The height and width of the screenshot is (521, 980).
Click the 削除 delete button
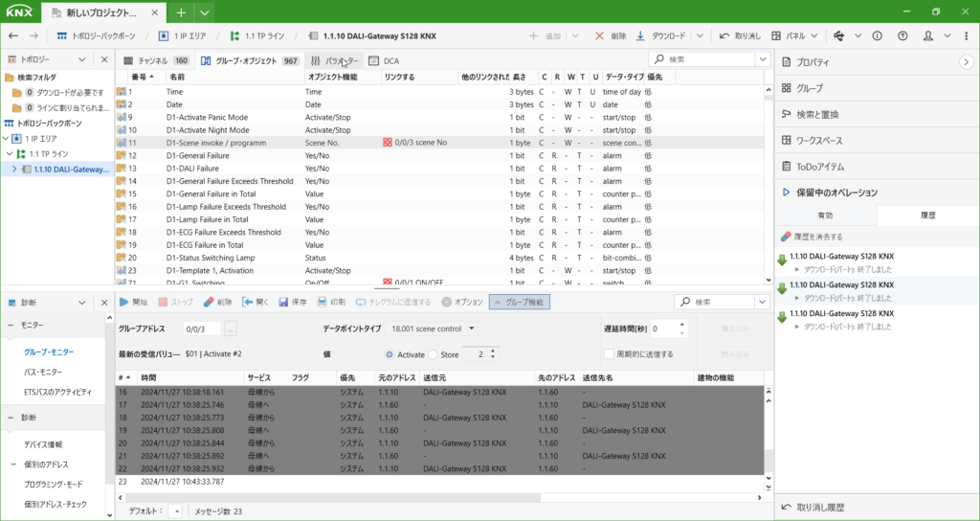click(x=610, y=36)
